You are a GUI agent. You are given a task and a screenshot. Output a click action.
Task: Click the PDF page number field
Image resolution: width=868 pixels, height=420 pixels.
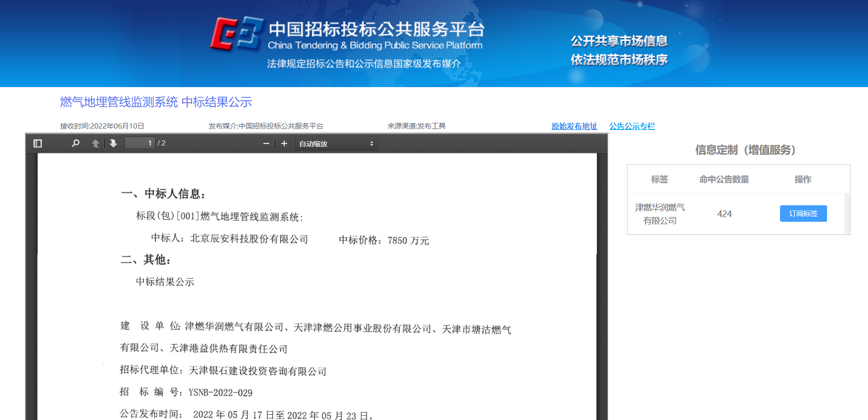(x=140, y=143)
